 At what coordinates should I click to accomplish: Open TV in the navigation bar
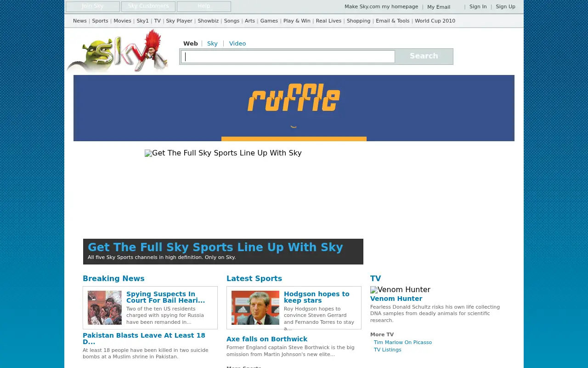pos(158,21)
